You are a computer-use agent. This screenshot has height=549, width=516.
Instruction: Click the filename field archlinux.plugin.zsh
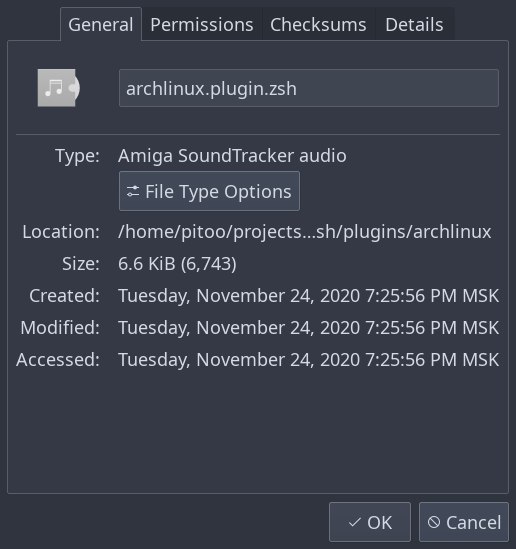click(309, 88)
